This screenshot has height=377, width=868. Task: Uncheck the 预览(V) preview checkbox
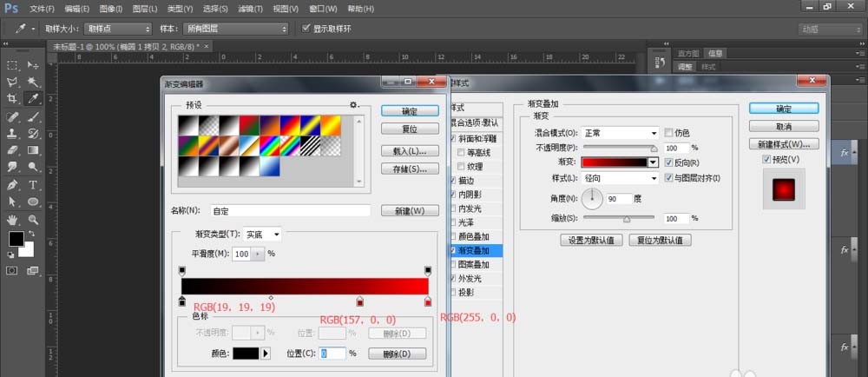coord(766,160)
